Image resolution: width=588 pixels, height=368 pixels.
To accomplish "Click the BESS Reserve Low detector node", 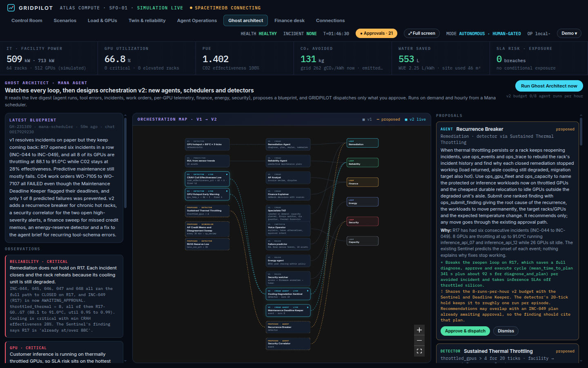I will click(x=207, y=244).
